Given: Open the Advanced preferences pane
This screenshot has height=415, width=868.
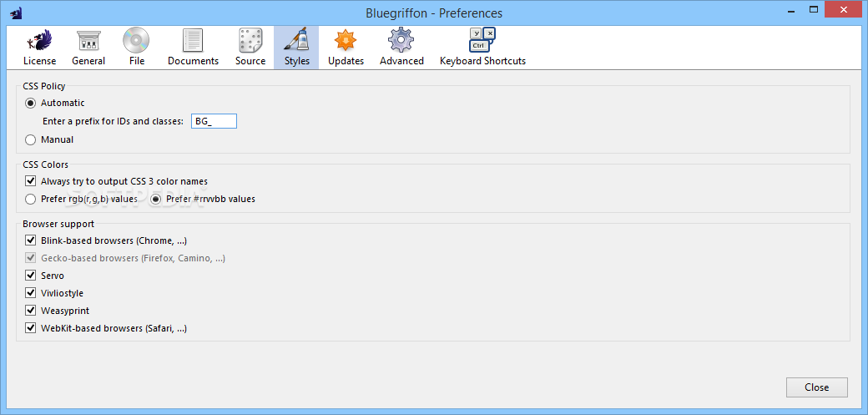Looking at the screenshot, I should 401,47.
